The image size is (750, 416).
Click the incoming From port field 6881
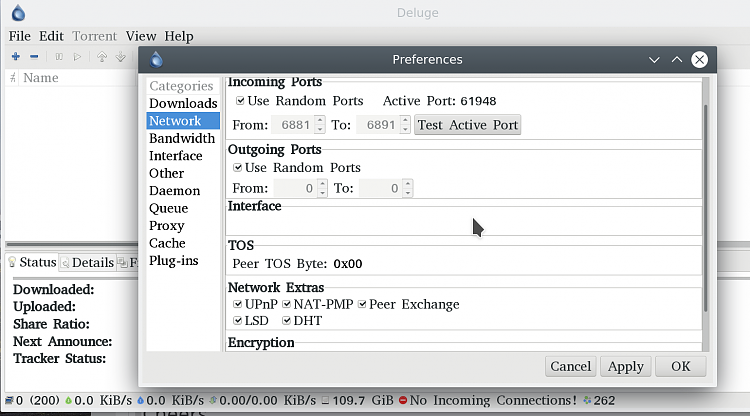(x=293, y=125)
